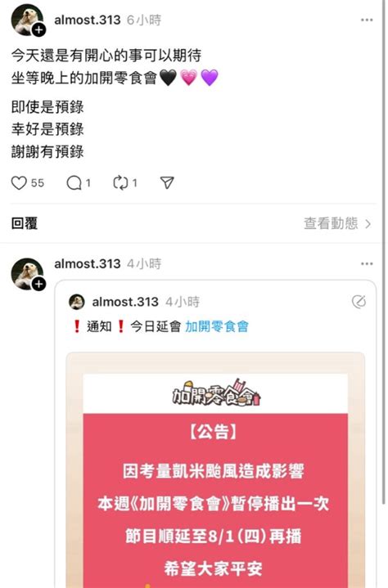Open more options on the 4小時 reply
The width and height of the screenshot is (388, 588).
pos(367,263)
